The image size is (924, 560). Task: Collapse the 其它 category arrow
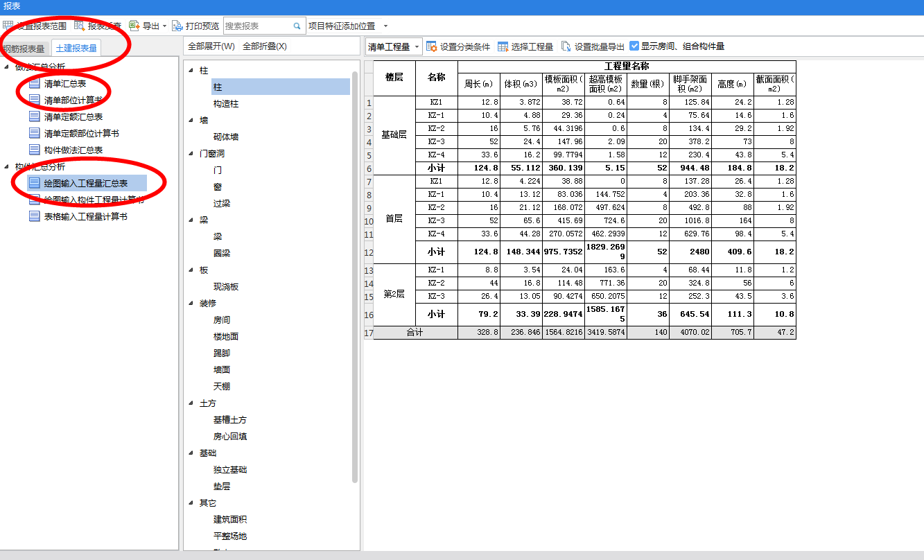click(x=191, y=502)
